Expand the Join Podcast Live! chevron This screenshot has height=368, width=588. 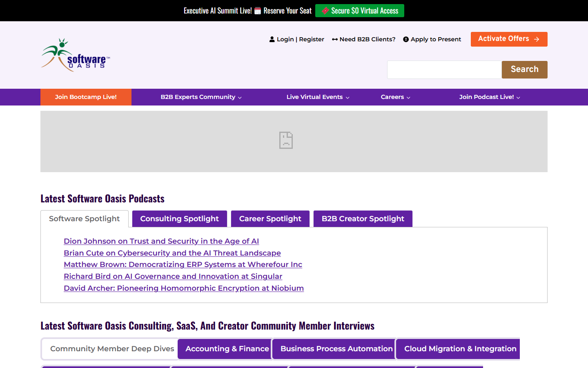(518, 98)
